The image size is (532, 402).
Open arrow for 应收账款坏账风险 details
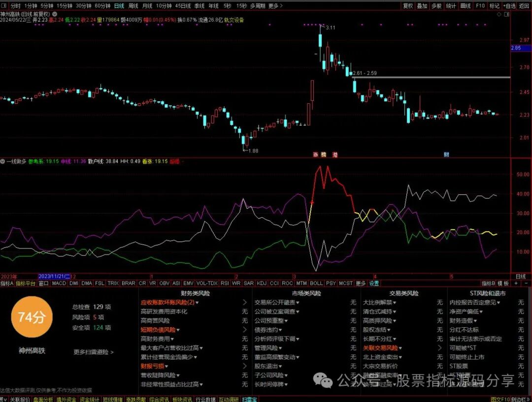[245, 302]
